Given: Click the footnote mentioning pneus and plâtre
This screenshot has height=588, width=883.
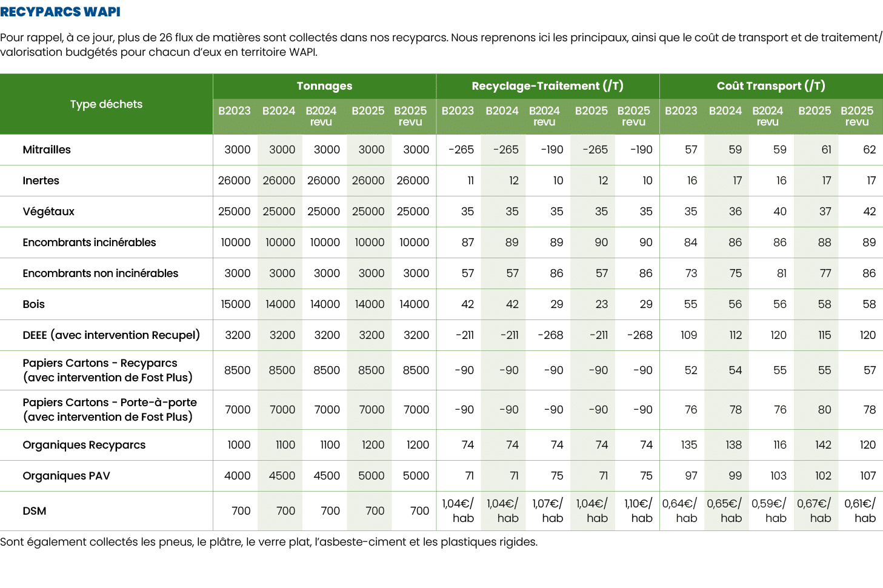Looking at the screenshot, I should point(268,542).
